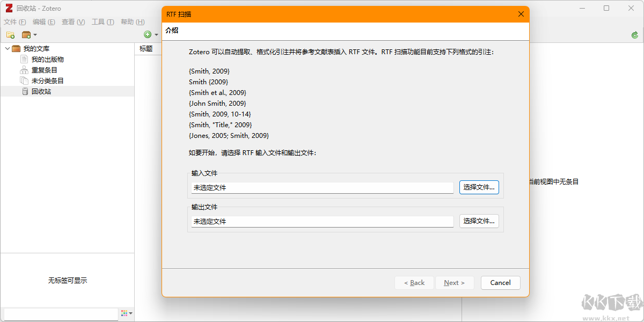Open the new item dropdown arrow
The width and height of the screenshot is (644, 322).
pyautogui.click(x=156, y=34)
